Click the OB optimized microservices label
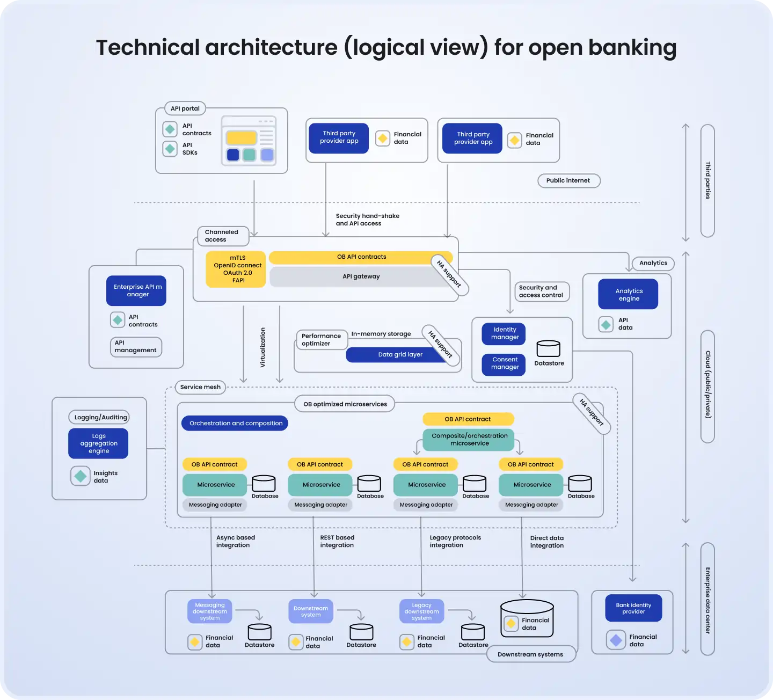The width and height of the screenshot is (773, 700). coord(345,404)
